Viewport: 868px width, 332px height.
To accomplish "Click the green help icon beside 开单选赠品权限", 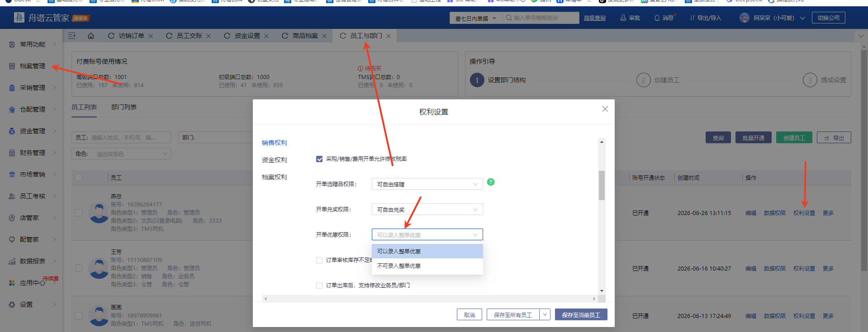I will 491,182.
